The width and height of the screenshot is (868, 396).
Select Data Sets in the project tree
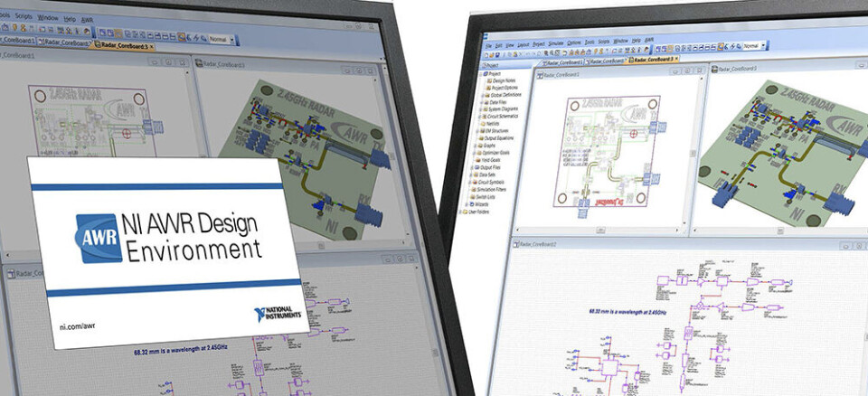486,175
